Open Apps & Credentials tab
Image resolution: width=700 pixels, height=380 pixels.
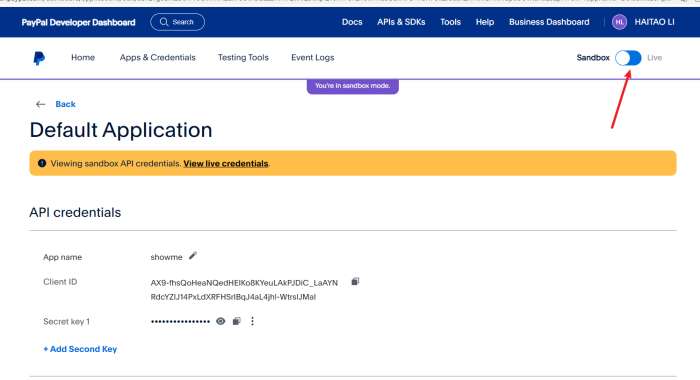158,58
